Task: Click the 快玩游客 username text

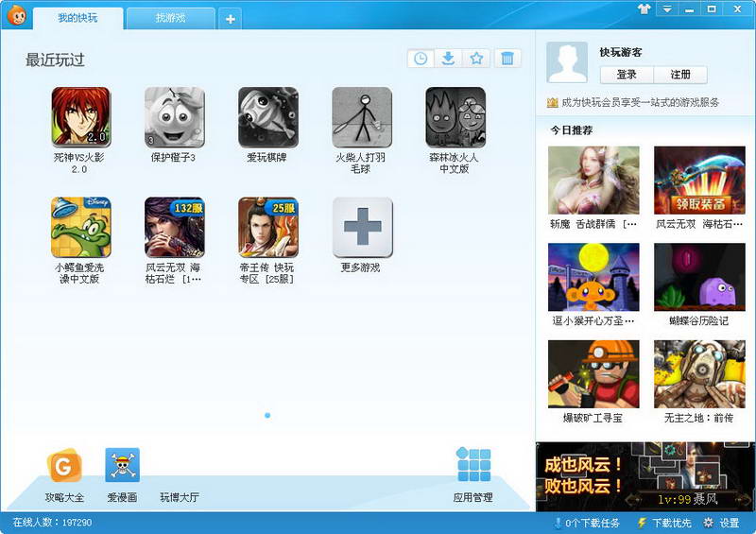Action: 621,52
